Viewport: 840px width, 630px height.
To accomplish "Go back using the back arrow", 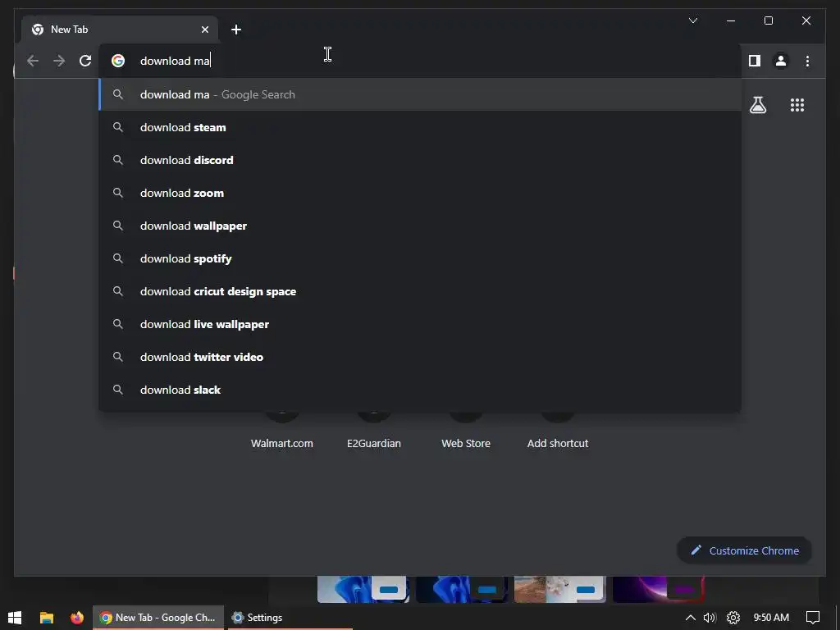I will click(33, 61).
